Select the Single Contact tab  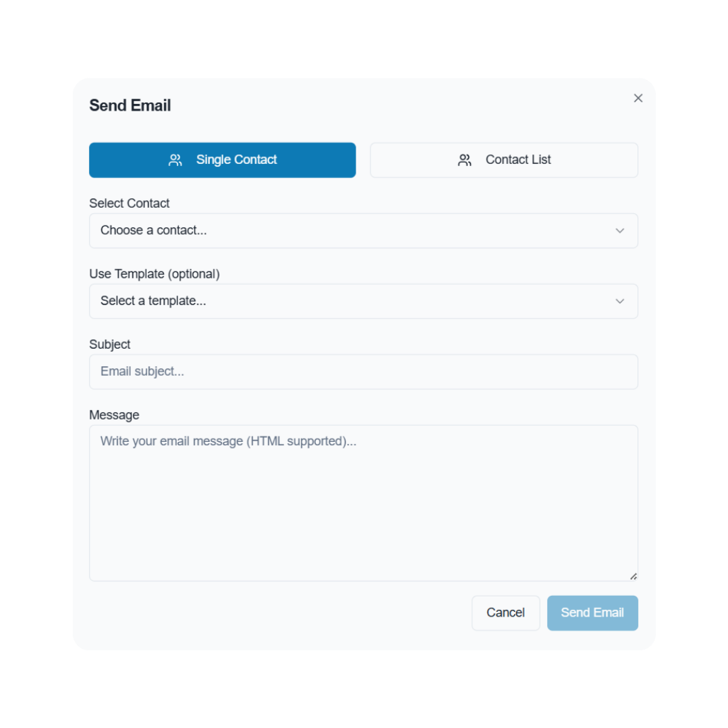tap(223, 160)
